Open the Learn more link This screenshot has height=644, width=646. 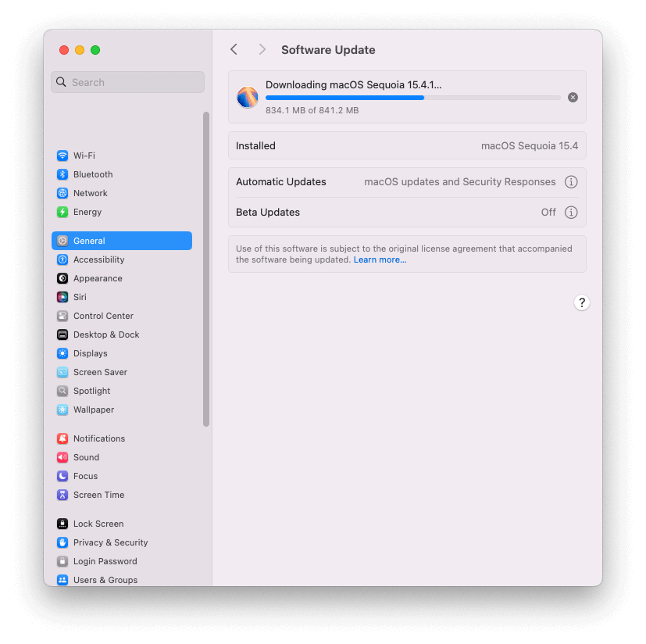(380, 259)
